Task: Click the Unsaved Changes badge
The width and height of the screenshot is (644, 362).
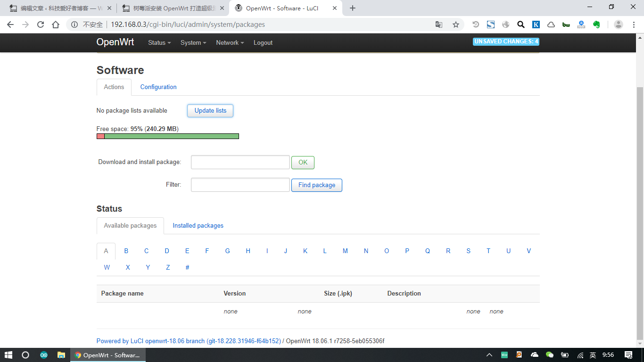Action: pyautogui.click(x=506, y=41)
